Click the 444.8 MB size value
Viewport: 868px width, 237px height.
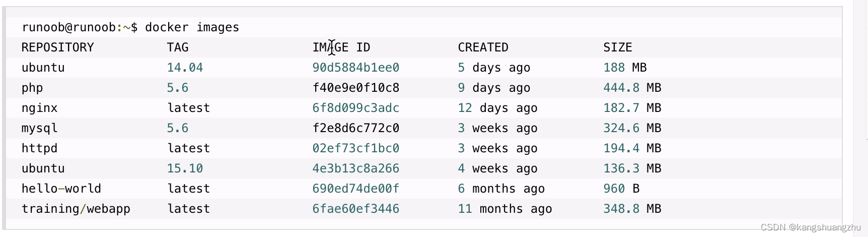632,88
